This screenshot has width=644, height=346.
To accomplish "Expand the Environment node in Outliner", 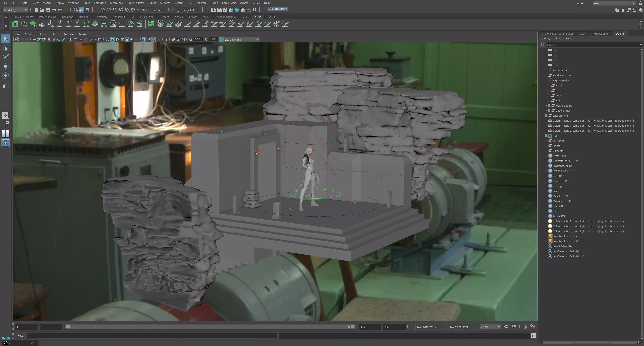I will (546, 116).
